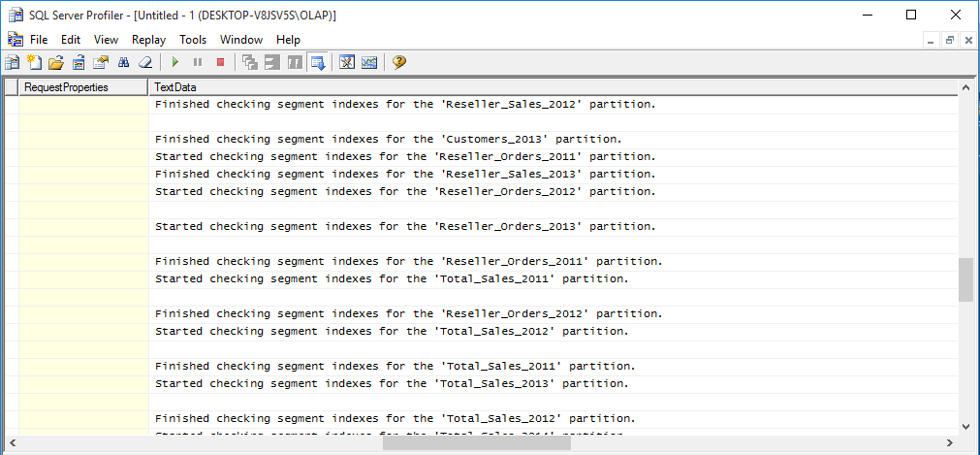Select row Finished checking 'Reseller_Sales_2013' partition
The width and height of the screenshot is (980, 455).
tap(481, 174)
